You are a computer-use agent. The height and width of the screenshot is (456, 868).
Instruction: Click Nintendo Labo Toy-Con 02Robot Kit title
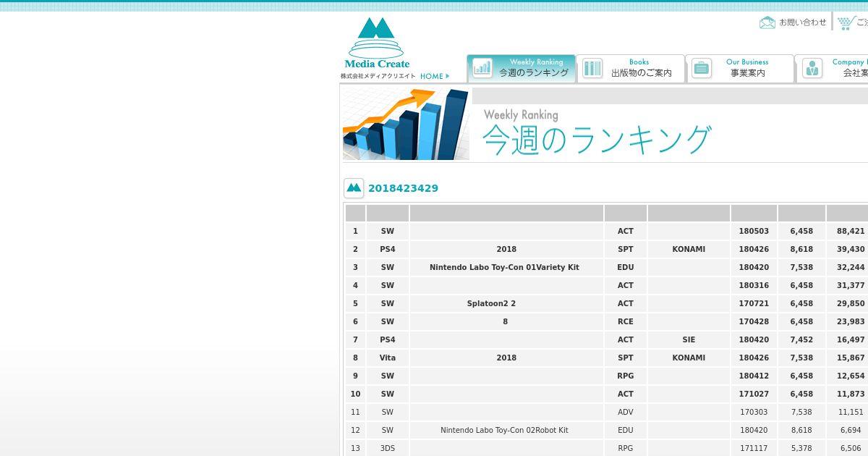(504, 430)
